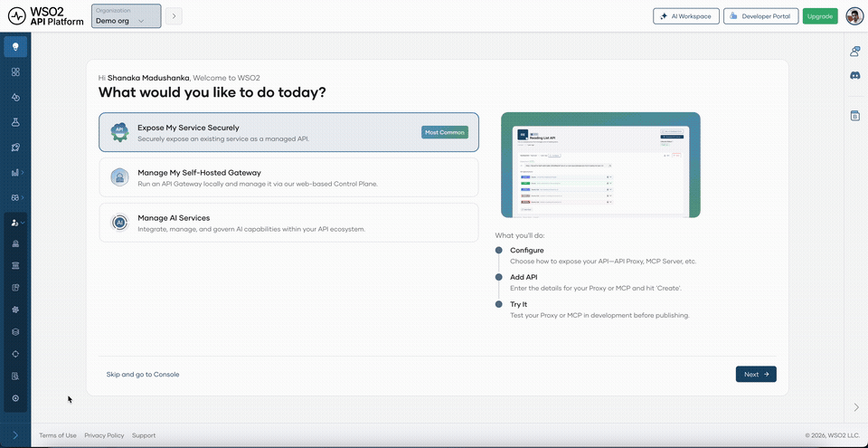Open the Support footer link
The image size is (868, 448).
(x=144, y=435)
